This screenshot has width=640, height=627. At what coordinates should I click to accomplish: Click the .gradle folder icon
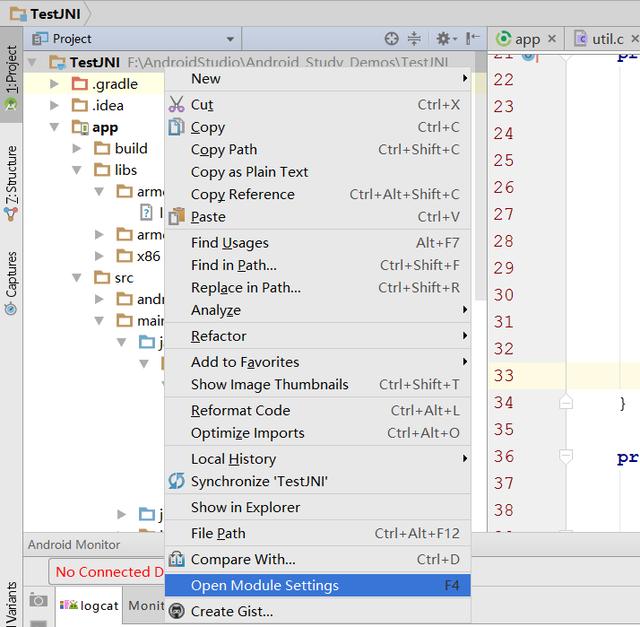80,84
